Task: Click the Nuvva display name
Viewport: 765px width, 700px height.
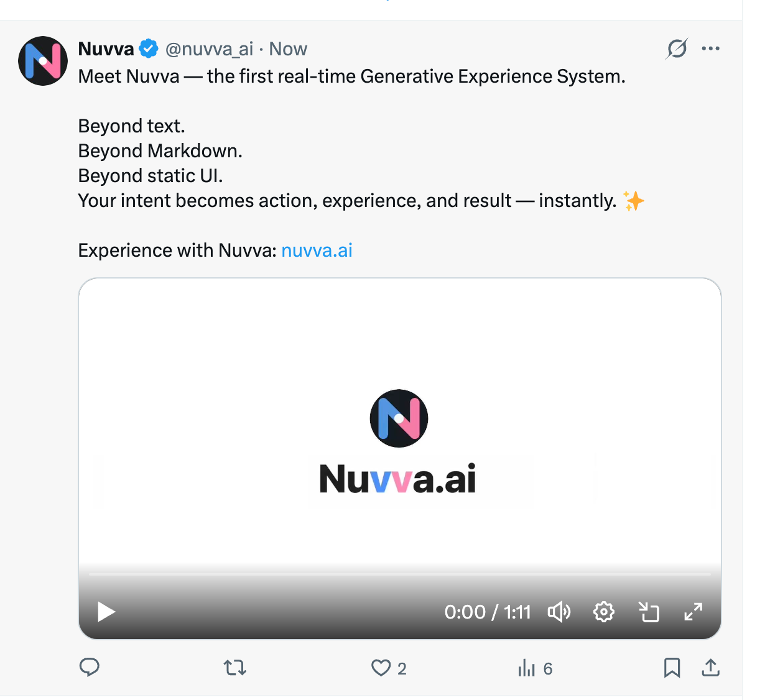Action: [106, 48]
